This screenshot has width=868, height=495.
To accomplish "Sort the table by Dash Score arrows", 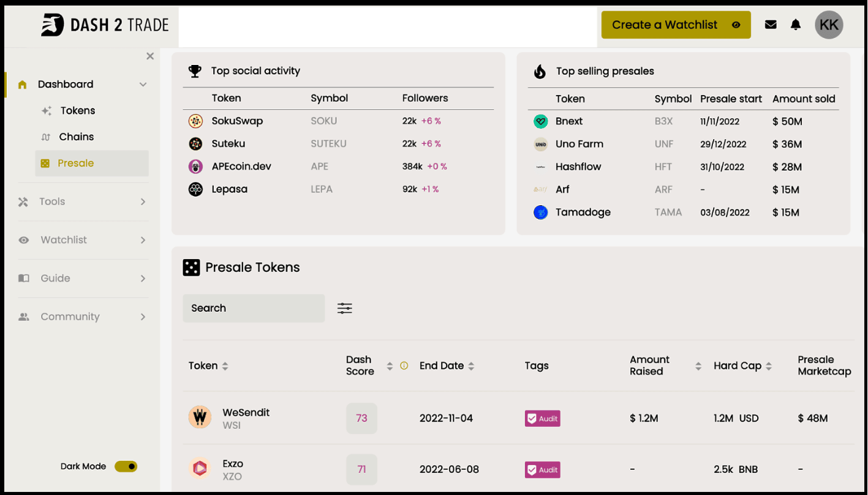I will pos(390,366).
